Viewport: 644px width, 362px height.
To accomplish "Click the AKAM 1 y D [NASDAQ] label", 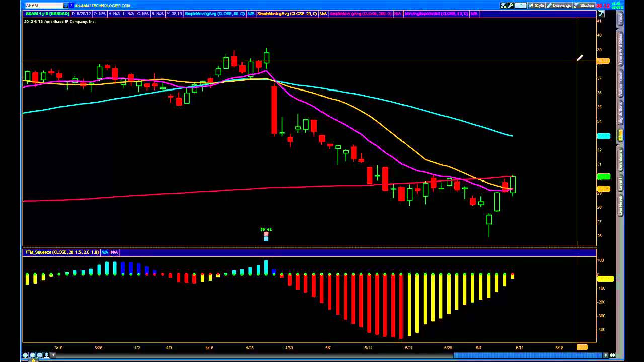I will pos(47,14).
